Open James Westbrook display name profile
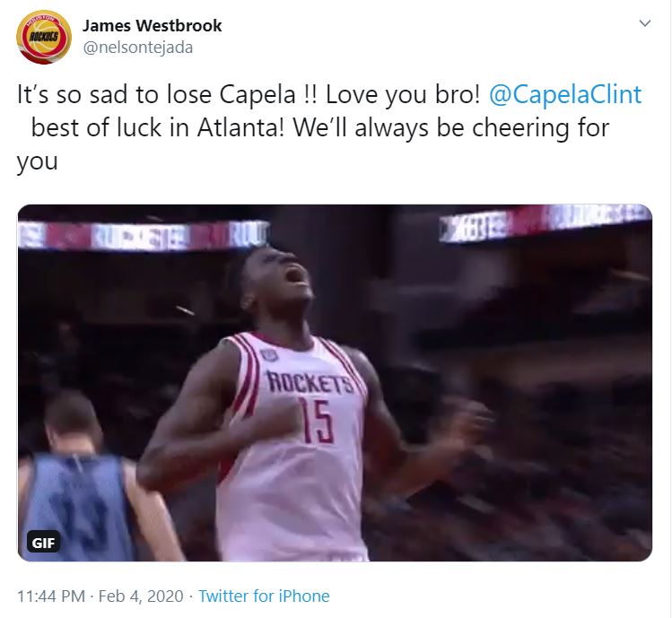The height and width of the screenshot is (618, 672). [x=153, y=26]
